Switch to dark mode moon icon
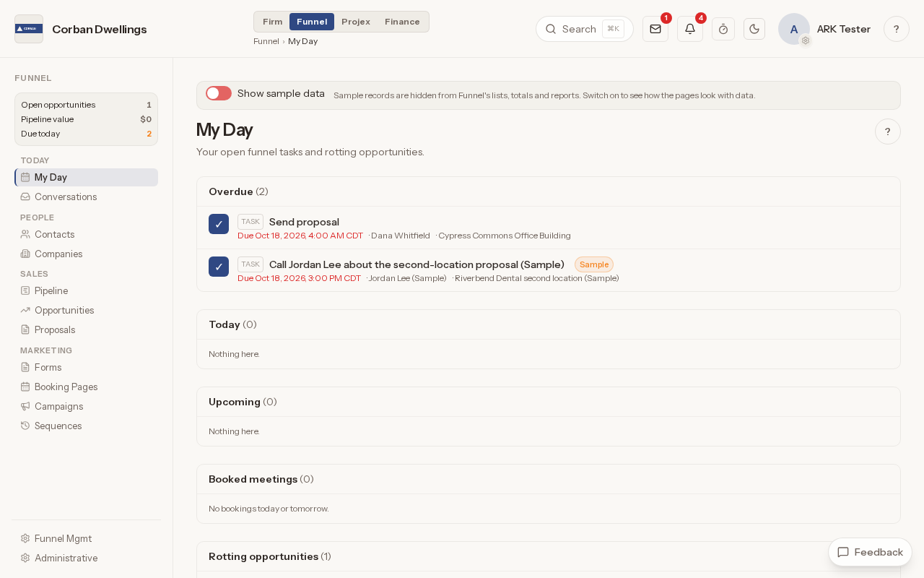 coord(754,29)
